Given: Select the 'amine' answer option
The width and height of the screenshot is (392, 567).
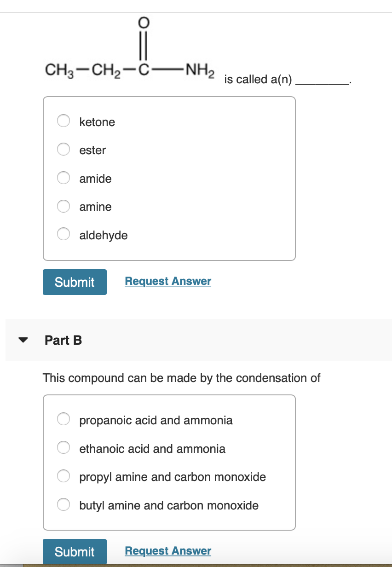Looking at the screenshot, I should click(x=63, y=206).
